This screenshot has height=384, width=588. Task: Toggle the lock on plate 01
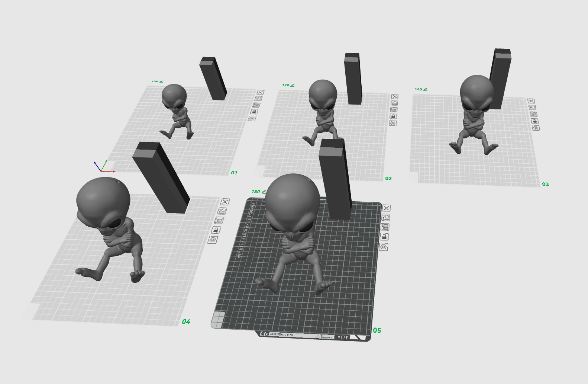click(254, 112)
